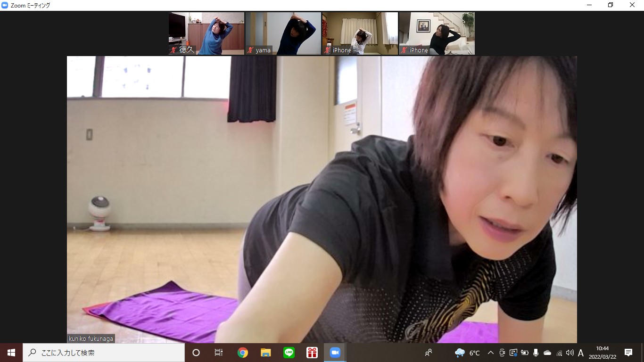The width and height of the screenshot is (644, 362).
Task: Open the volume speaker tray icon
Action: [x=570, y=353]
